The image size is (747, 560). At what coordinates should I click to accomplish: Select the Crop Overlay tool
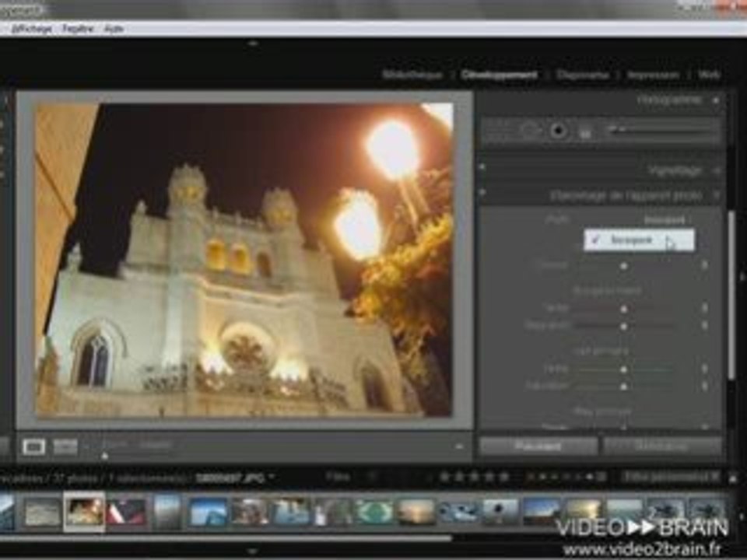499,130
